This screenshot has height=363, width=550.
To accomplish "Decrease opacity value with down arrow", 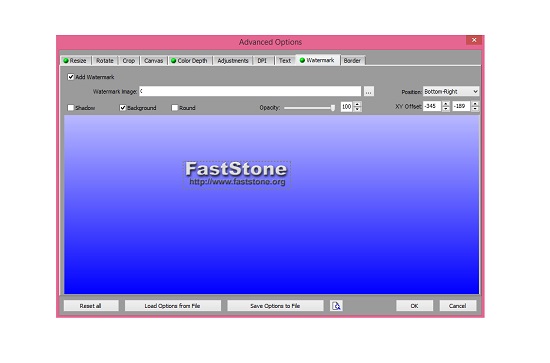I will pyautogui.click(x=357, y=109).
